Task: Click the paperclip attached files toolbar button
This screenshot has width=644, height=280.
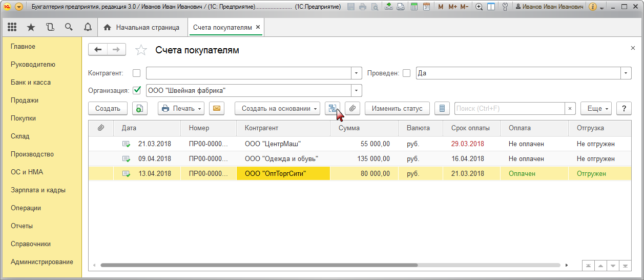Action: [352, 108]
